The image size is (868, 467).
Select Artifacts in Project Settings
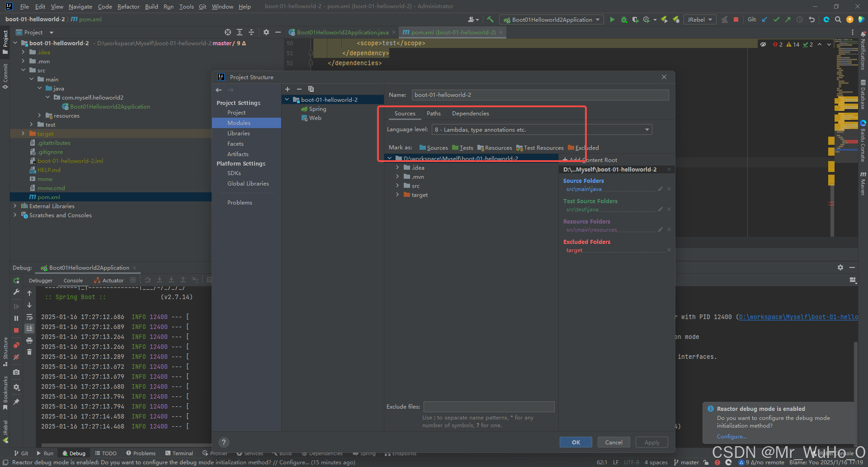(x=238, y=154)
